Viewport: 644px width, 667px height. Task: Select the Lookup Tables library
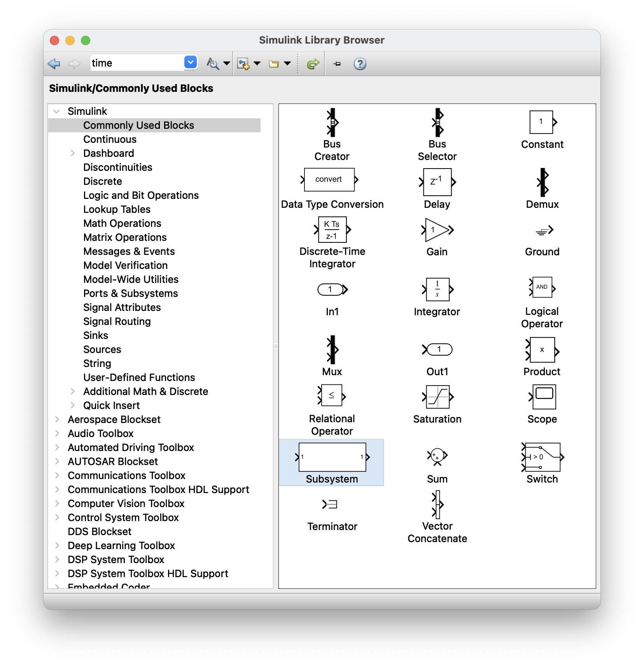click(x=117, y=209)
